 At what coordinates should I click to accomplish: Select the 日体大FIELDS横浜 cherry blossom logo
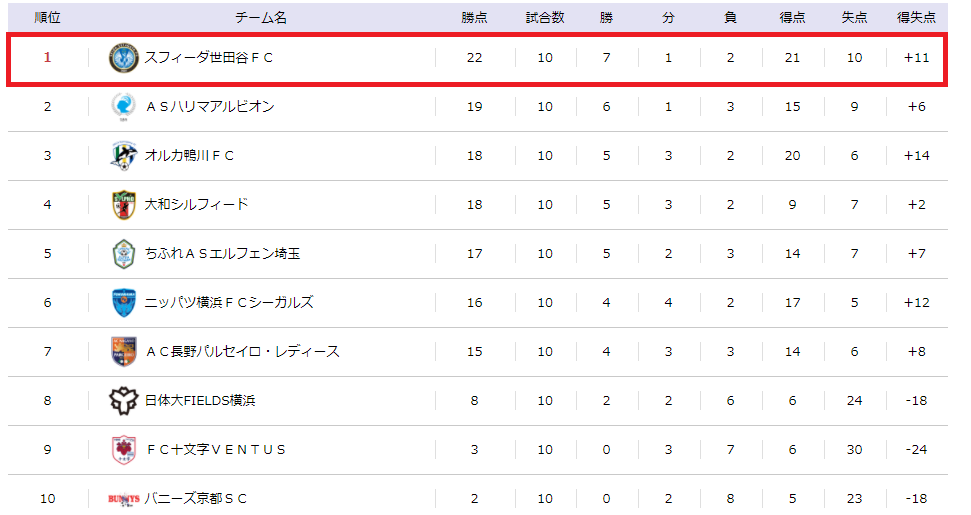[x=123, y=400]
